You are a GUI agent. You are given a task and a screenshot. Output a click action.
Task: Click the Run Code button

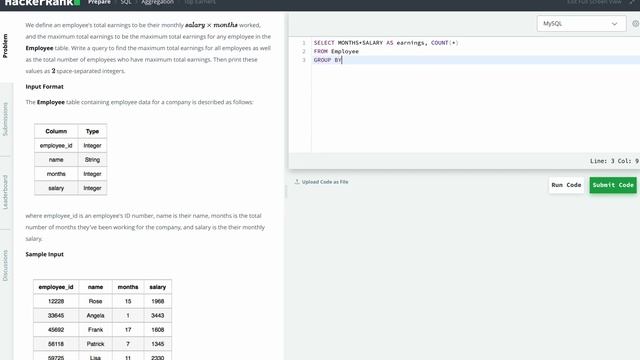pos(566,185)
